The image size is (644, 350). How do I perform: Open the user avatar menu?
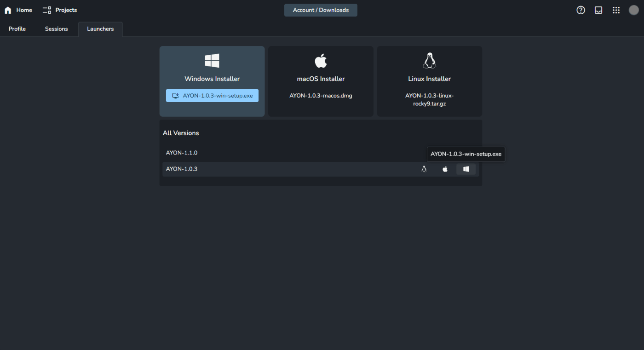pos(634,10)
